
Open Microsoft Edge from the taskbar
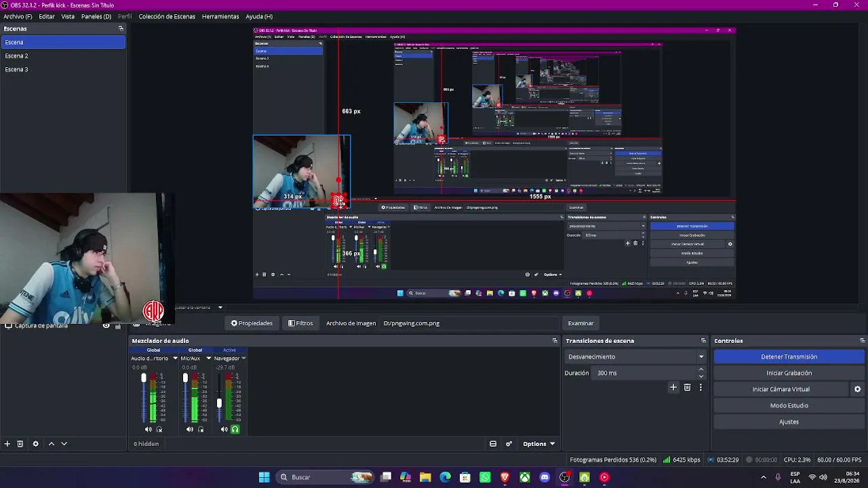445,477
